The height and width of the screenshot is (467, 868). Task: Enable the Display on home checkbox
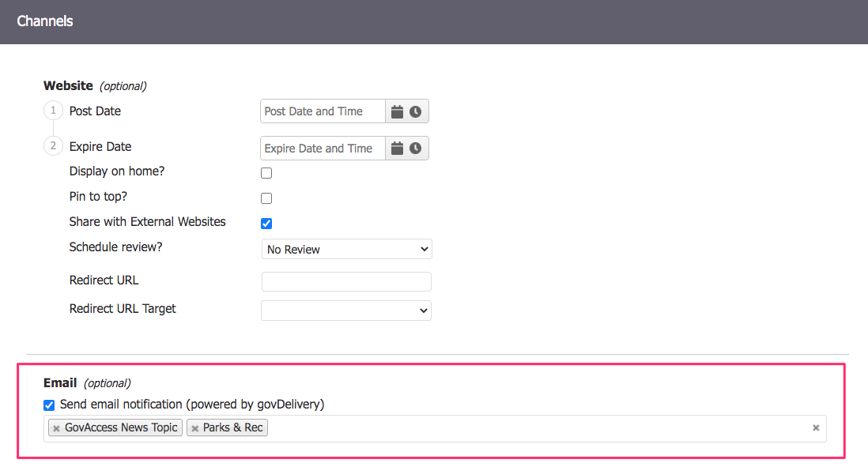coord(266,173)
